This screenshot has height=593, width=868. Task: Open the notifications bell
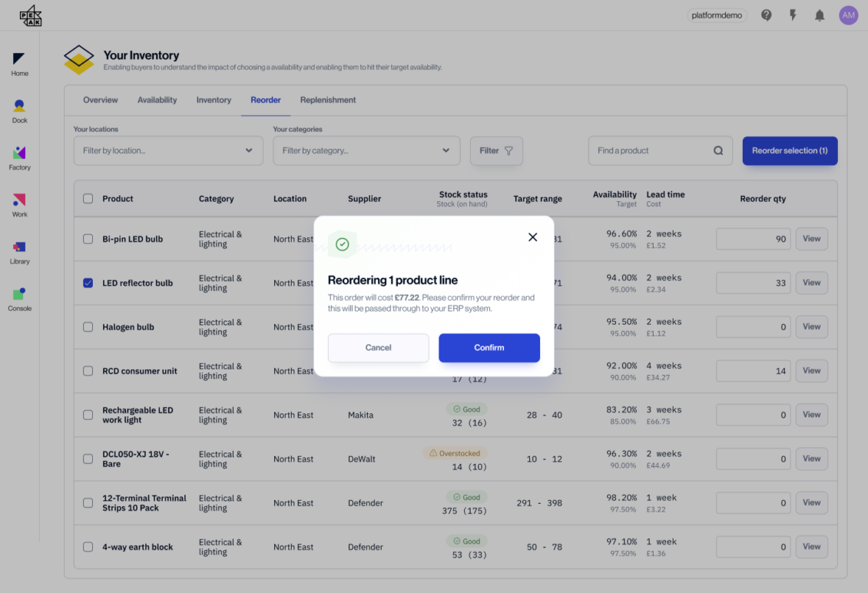point(820,15)
